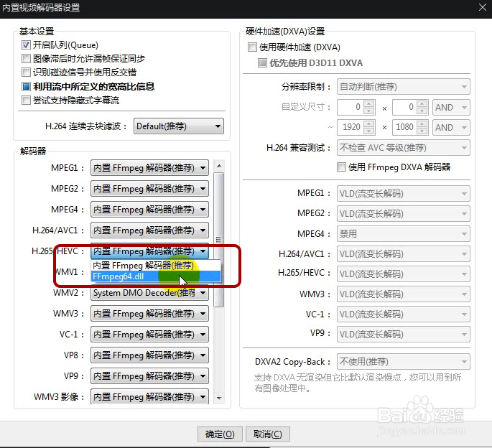Click the 确定(O) button

pos(220,434)
